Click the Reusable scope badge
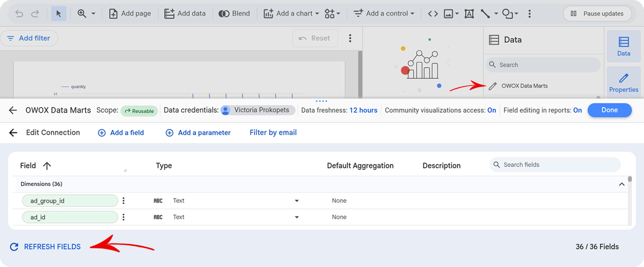The width and height of the screenshot is (644, 267). point(139,111)
